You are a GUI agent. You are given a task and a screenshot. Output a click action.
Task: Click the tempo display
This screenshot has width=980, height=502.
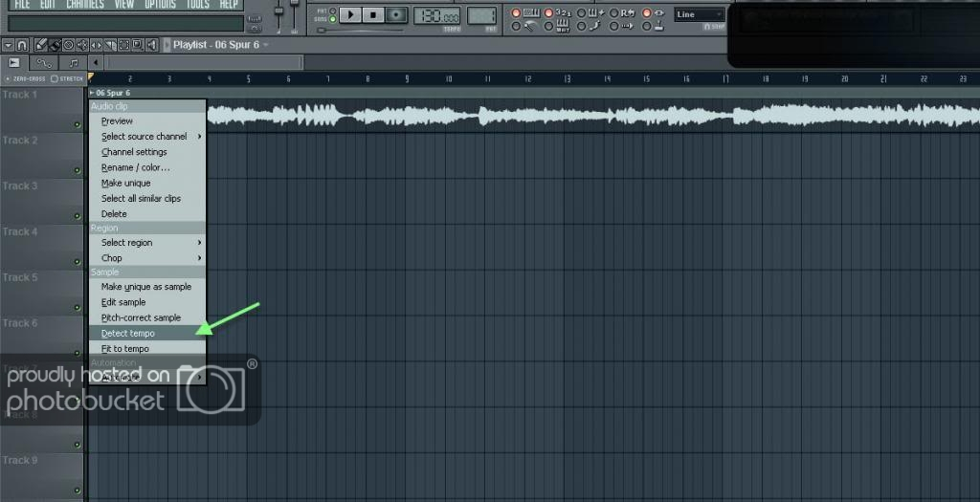pyautogui.click(x=436, y=15)
